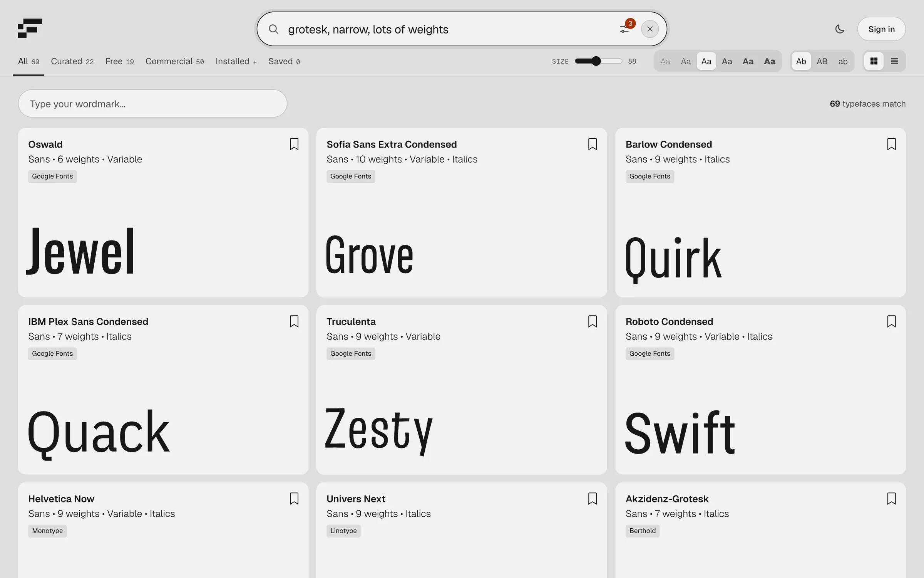Select the thinnest Aa weight preview

point(665,61)
